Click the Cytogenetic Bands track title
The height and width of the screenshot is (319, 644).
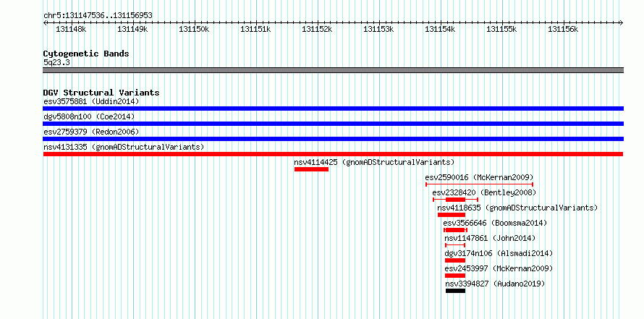point(86,54)
